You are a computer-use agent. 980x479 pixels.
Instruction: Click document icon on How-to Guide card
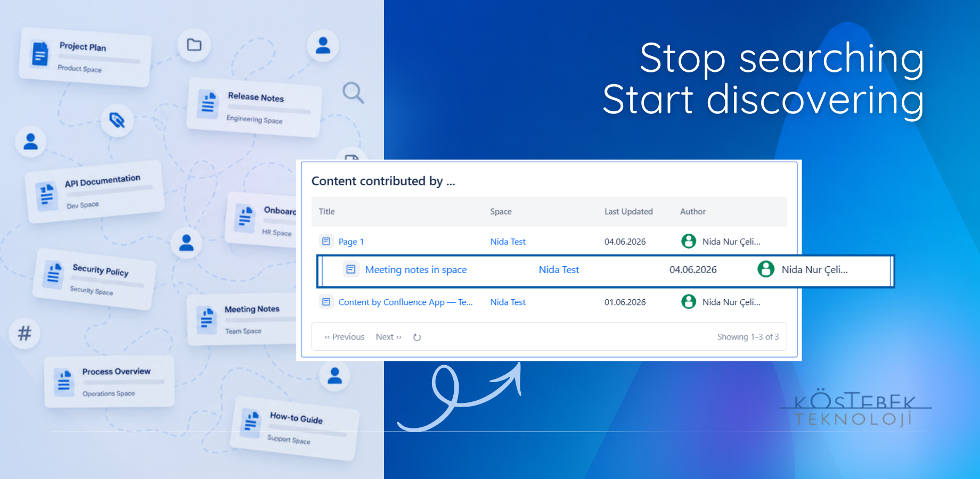point(250,423)
